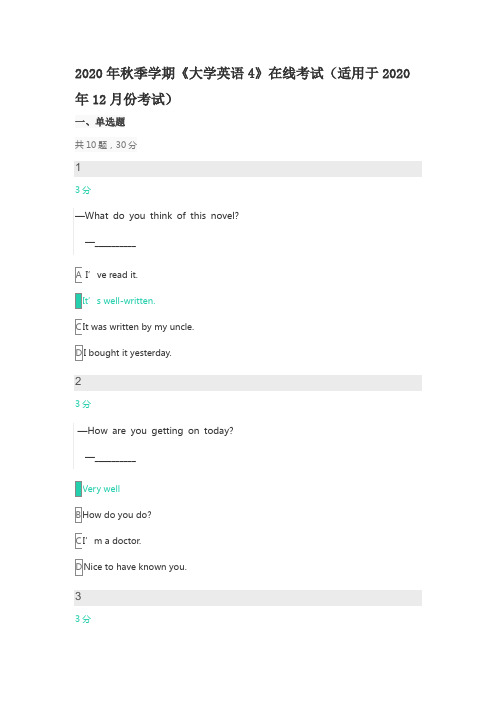
Task: Click green selected box for "It's well-written."
Action: (78, 301)
